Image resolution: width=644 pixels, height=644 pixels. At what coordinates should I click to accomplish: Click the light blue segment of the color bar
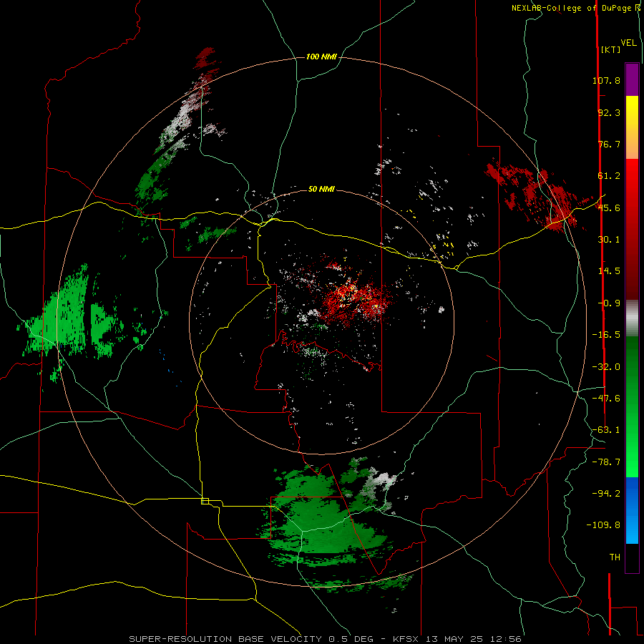(632, 510)
